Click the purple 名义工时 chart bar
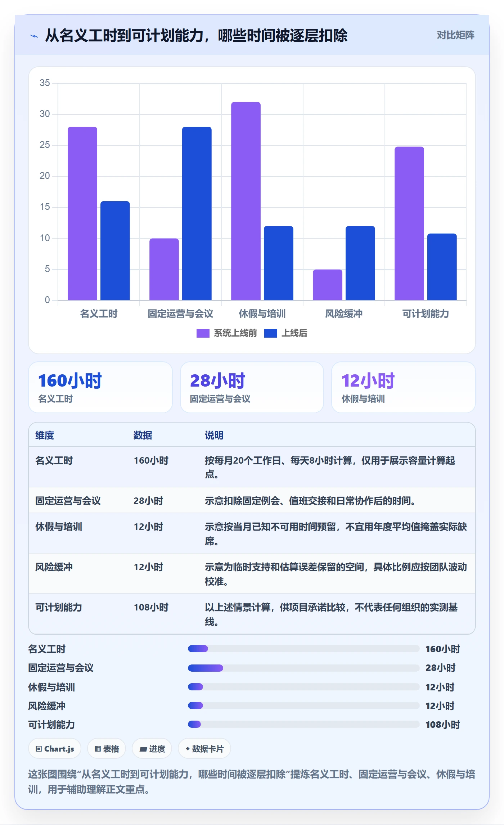 [x=82, y=213]
